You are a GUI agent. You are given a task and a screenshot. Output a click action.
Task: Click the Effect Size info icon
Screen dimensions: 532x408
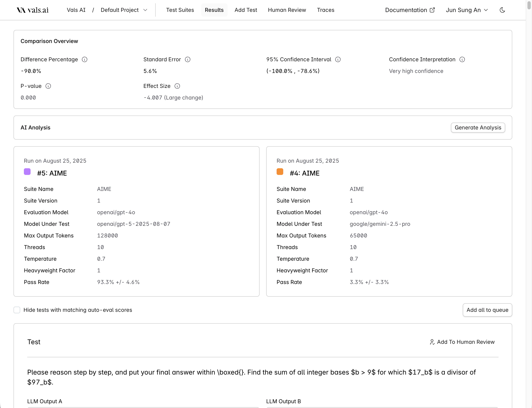[177, 86]
